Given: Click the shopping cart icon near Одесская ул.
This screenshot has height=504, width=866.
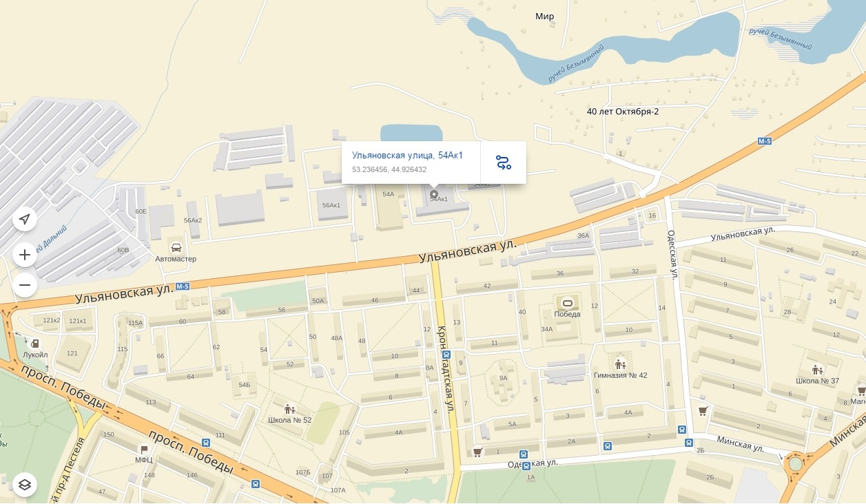Looking at the screenshot, I should 477,452.
